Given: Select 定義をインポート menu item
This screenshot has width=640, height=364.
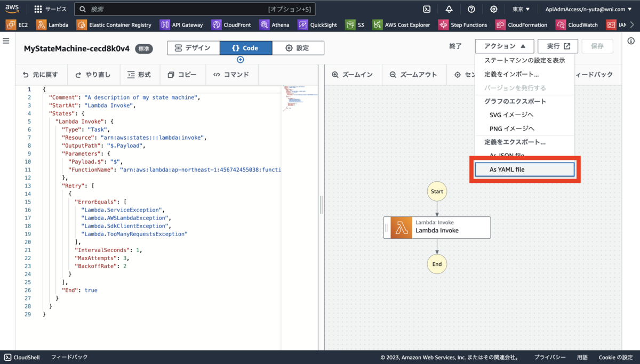Looking at the screenshot, I should point(524,74).
